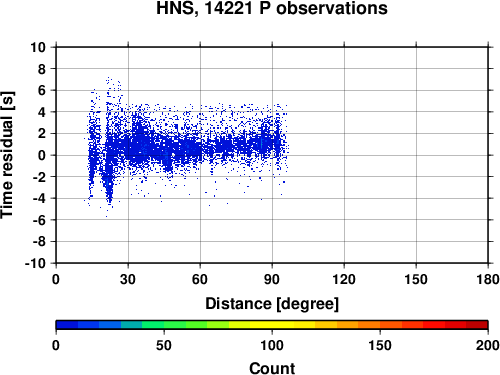Click the 90 tick label on distance axis
Screen dimensions: 500x375
click(272, 279)
